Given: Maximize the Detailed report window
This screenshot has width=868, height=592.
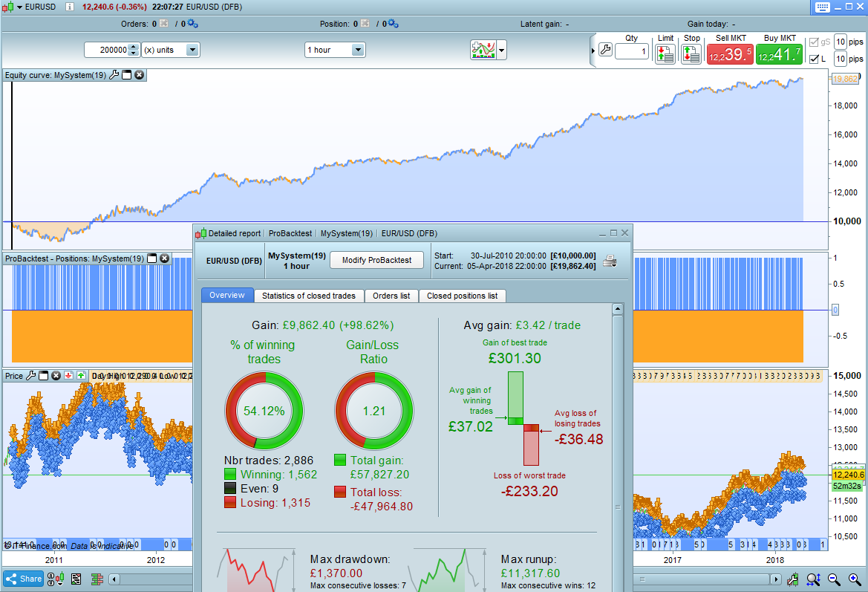Looking at the screenshot, I should [x=613, y=233].
